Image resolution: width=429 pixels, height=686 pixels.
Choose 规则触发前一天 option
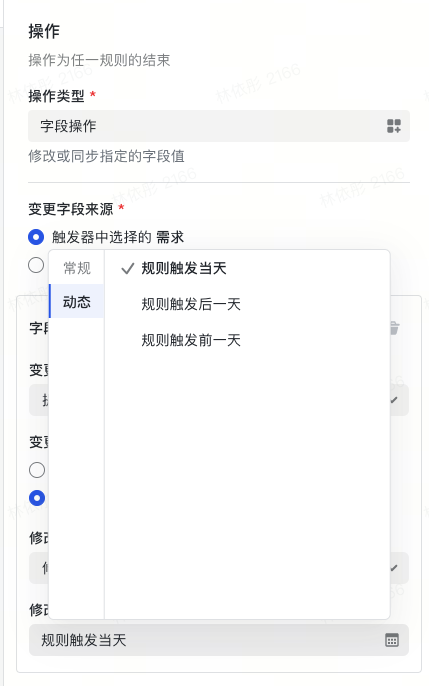[191, 340]
